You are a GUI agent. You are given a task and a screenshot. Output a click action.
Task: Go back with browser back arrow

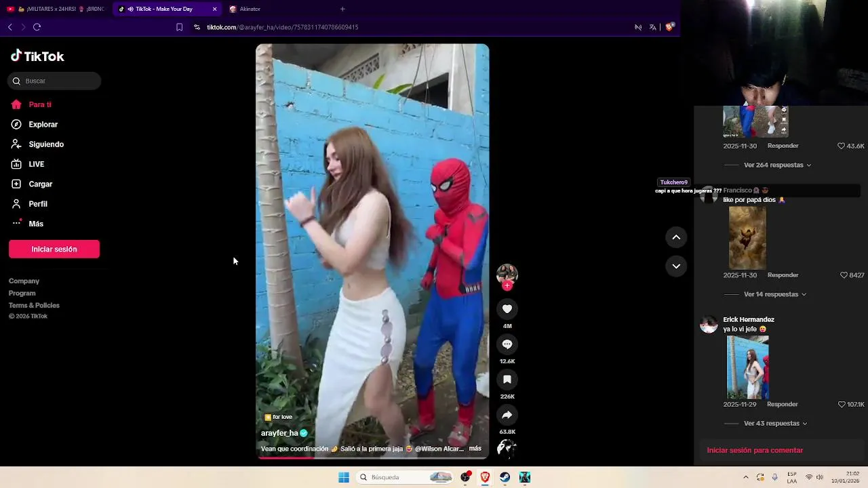10,27
